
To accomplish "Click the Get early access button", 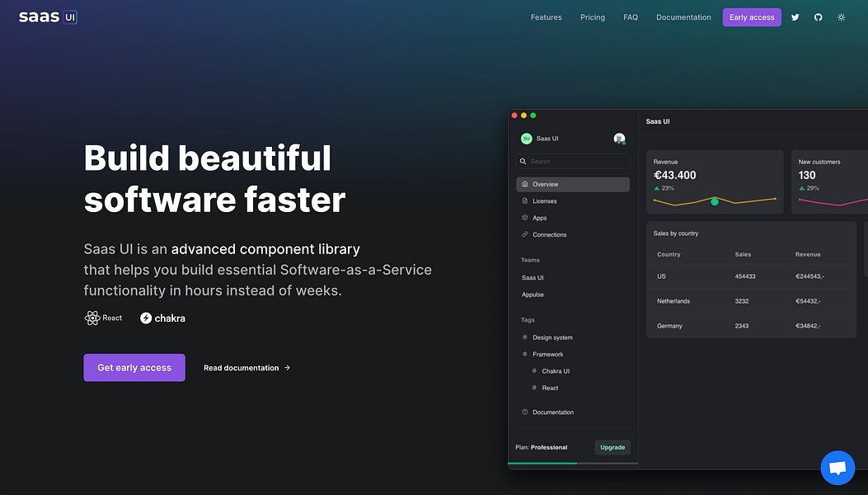I will pyautogui.click(x=134, y=367).
